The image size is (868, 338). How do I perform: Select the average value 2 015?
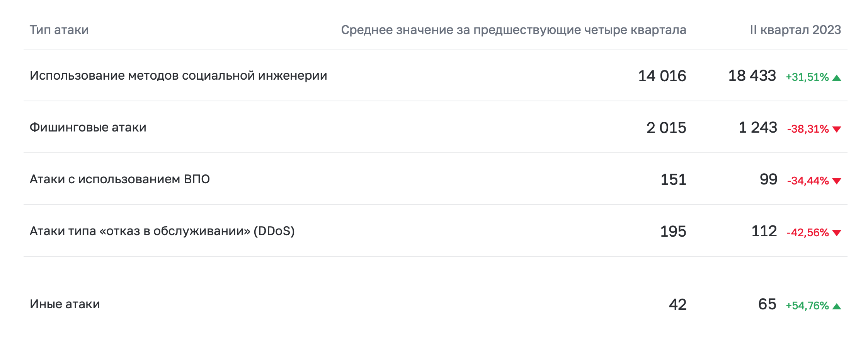pyautogui.click(x=666, y=128)
